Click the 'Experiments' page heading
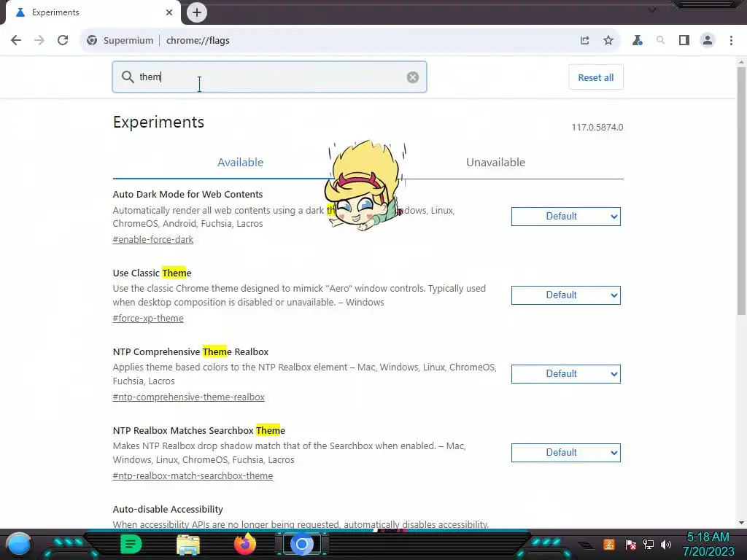 tap(158, 122)
